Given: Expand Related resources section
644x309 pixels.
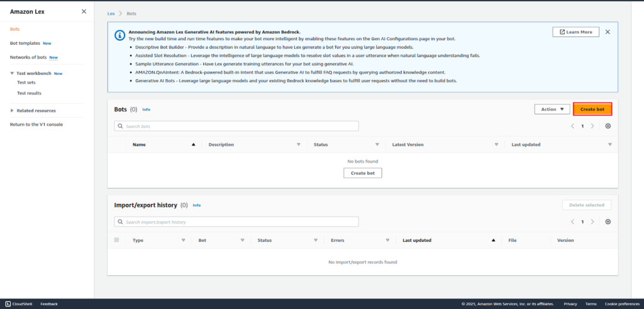Looking at the screenshot, I should click(13, 111).
